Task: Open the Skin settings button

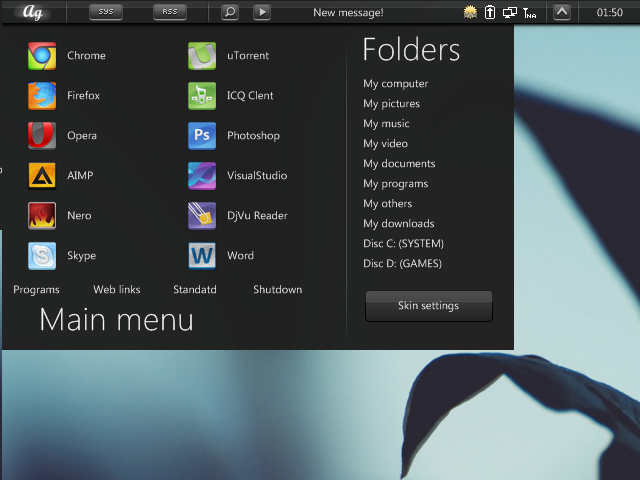Action: [428, 306]
